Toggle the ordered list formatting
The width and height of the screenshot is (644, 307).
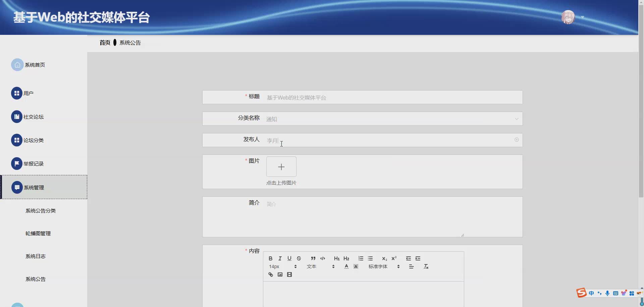click(x=361, y=258)
